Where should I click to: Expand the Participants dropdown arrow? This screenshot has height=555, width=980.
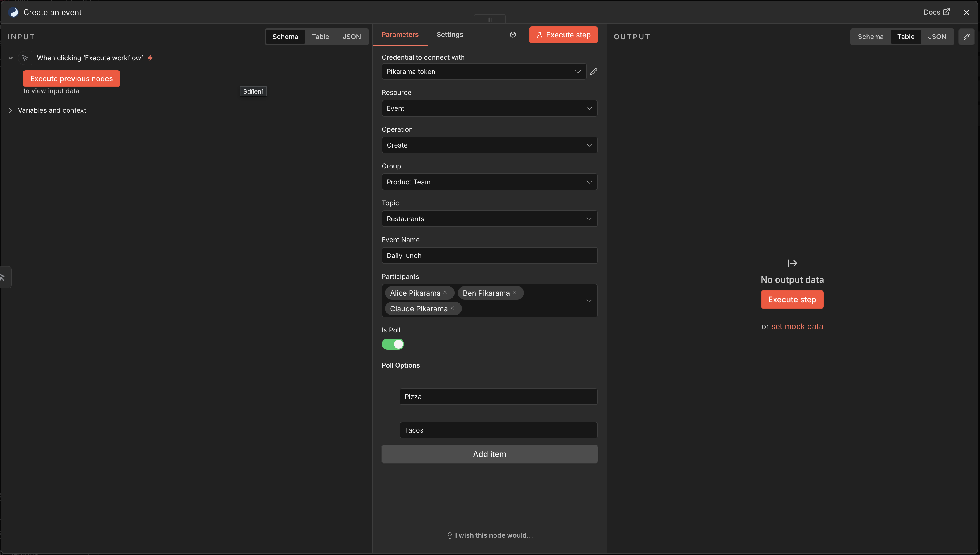click(589, 301)
